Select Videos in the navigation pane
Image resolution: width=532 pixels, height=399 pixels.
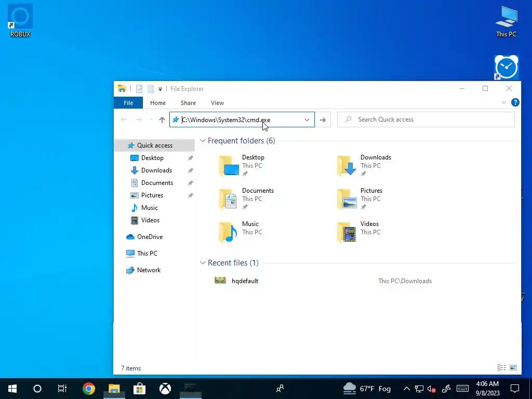150,220
